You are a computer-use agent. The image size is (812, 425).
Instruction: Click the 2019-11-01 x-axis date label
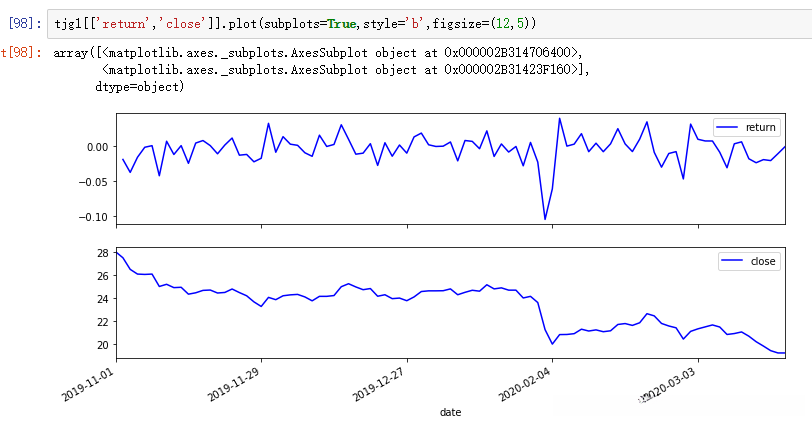point(87,386)
